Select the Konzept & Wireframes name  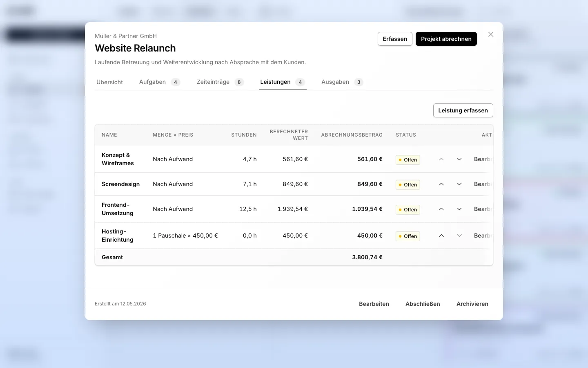pos(118,159)
